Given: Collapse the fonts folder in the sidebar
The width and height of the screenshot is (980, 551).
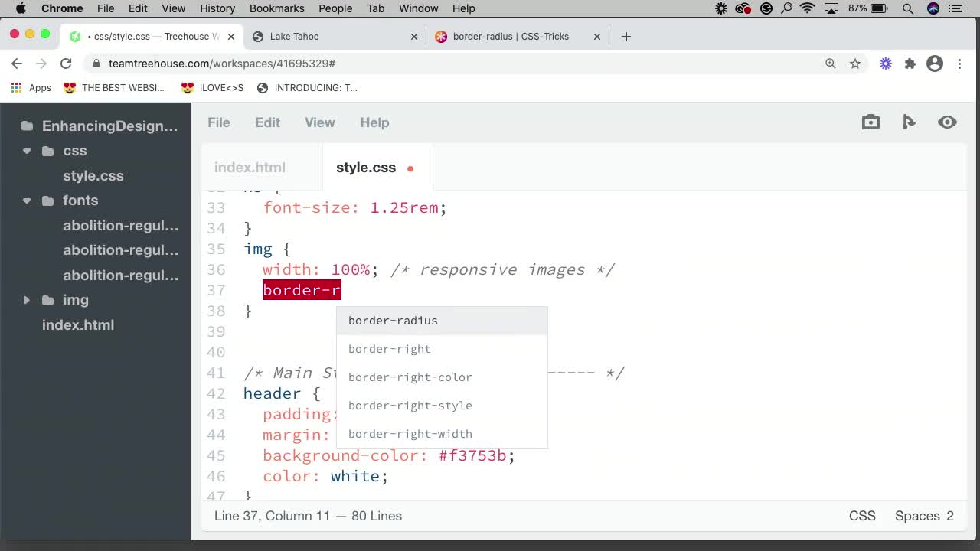Looking at the screenshot, I should (27, 201).
